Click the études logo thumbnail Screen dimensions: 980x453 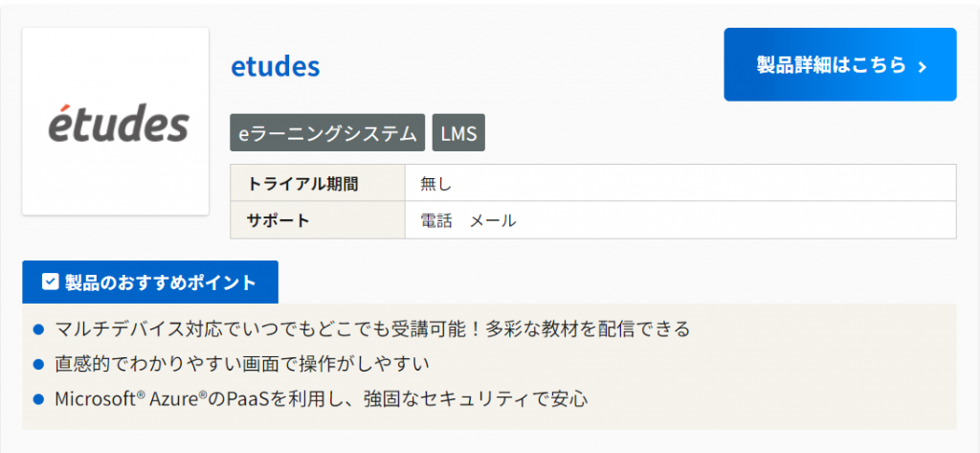coord(116,122)
